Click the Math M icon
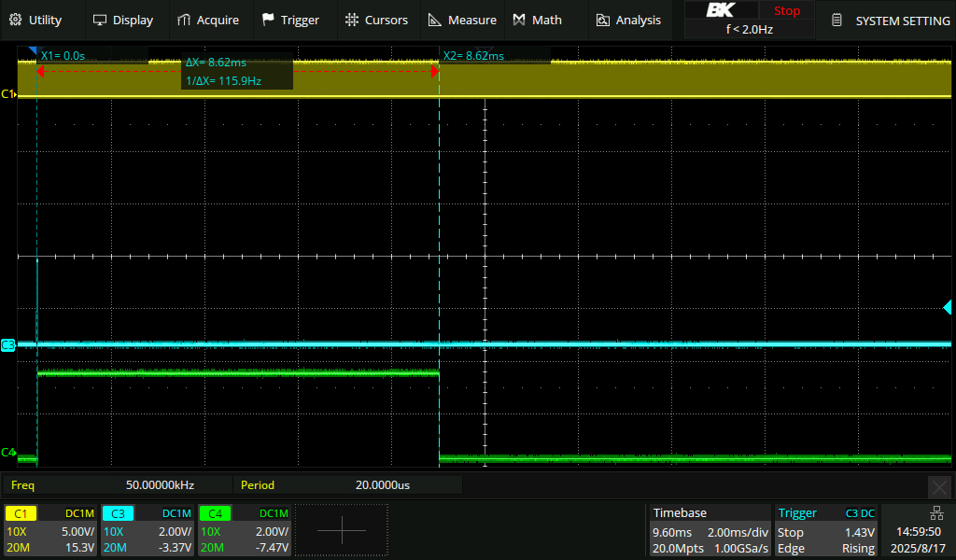Screen dimensions: 956x560 coord(519,21)
